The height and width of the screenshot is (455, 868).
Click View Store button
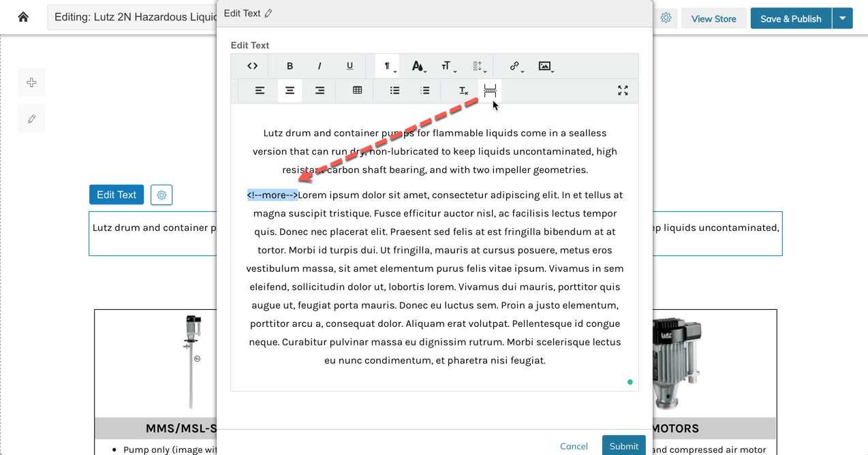pyautogui.click(x=713, y=18)
